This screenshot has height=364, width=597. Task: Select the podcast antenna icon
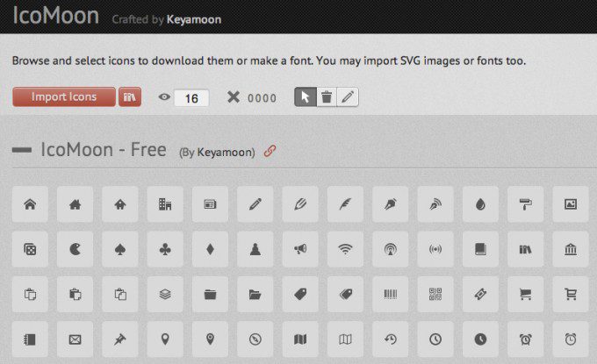point(391,249)
